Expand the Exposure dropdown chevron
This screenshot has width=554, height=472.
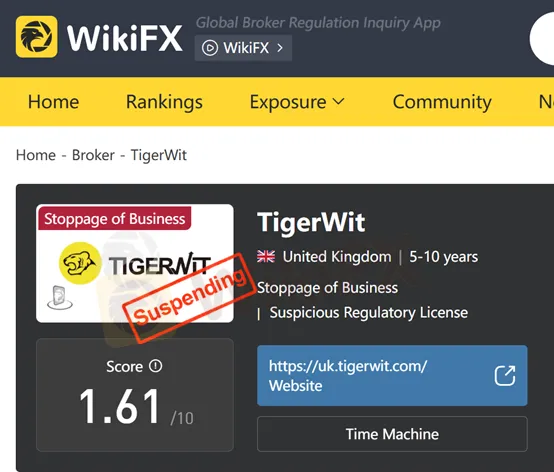tap(338, 102)
